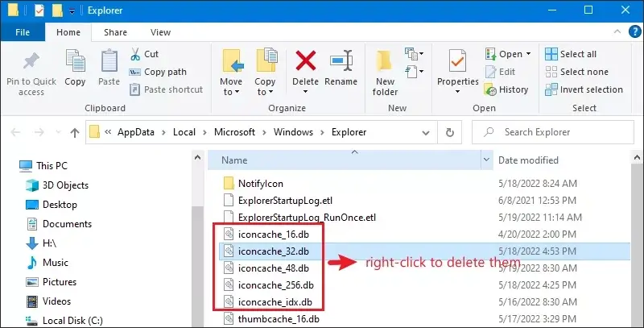Screen dimensions: 644x328
Task: Select the iconcache_idx.db file
Action: (268, 302)
